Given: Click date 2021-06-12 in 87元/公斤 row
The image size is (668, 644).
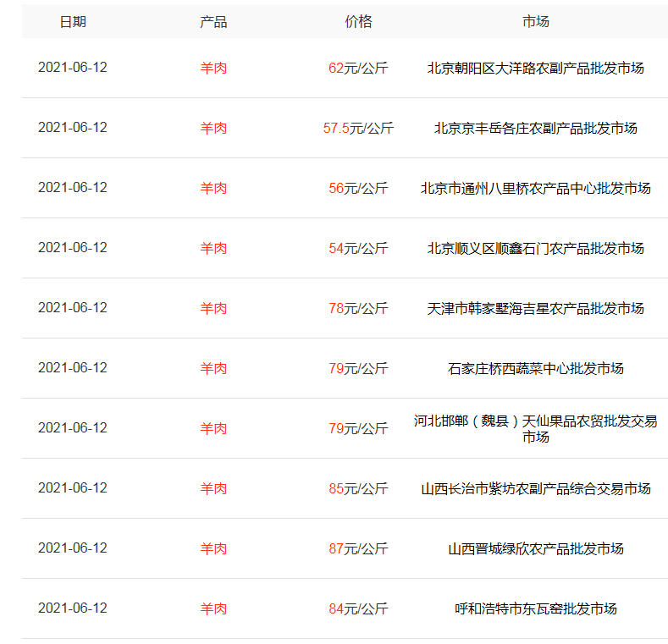Looking at the screenshot, I should (73, 548).
